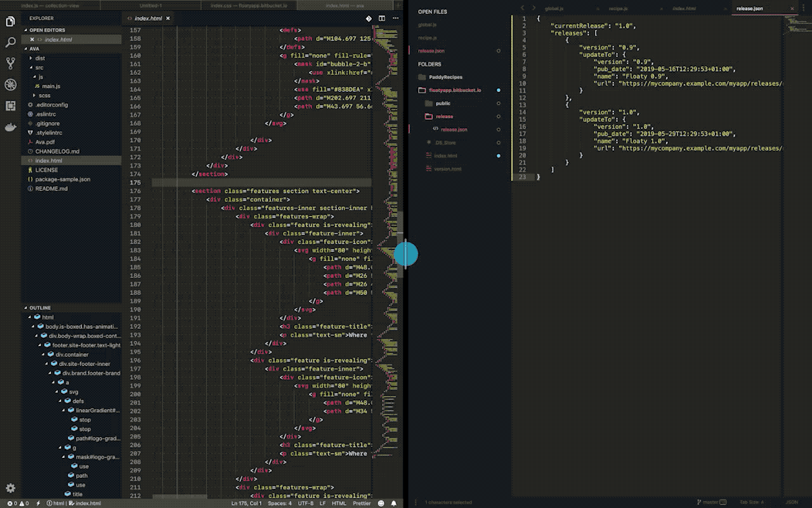Screen dimensions: 812x508
Task: Select version.html in the Folders list
Action: tap(447, 169)
